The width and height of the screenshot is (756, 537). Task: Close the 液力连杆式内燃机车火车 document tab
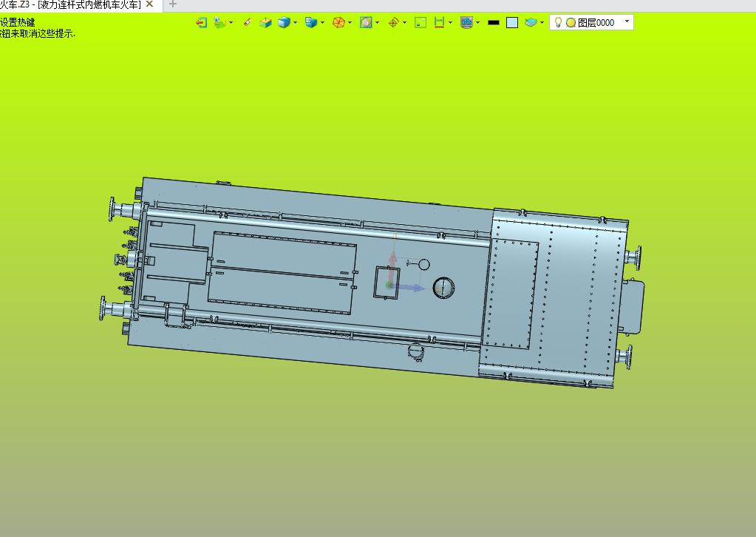coord(149,4)
